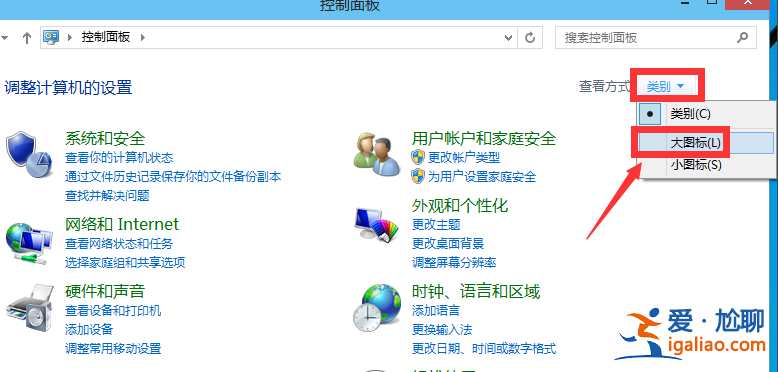Select the 类别(C) view option
The height and width of the screenshot is (372, 778).
pyautogui.click(x=706, y=114)
